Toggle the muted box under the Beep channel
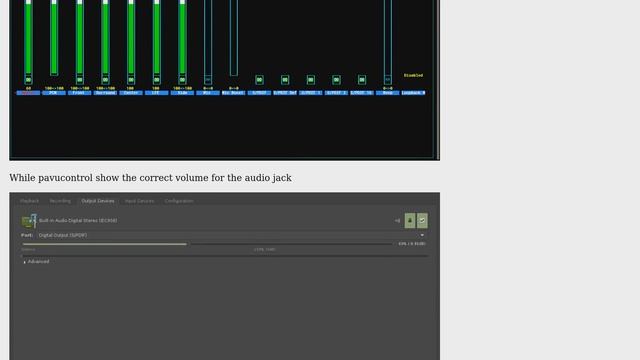640x360 pixels. [388, 80]
